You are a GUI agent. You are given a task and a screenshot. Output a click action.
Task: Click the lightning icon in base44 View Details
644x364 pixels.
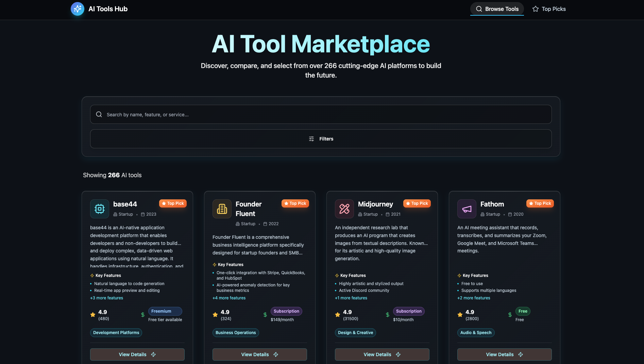pyautogui.click(x=153, y=354)
